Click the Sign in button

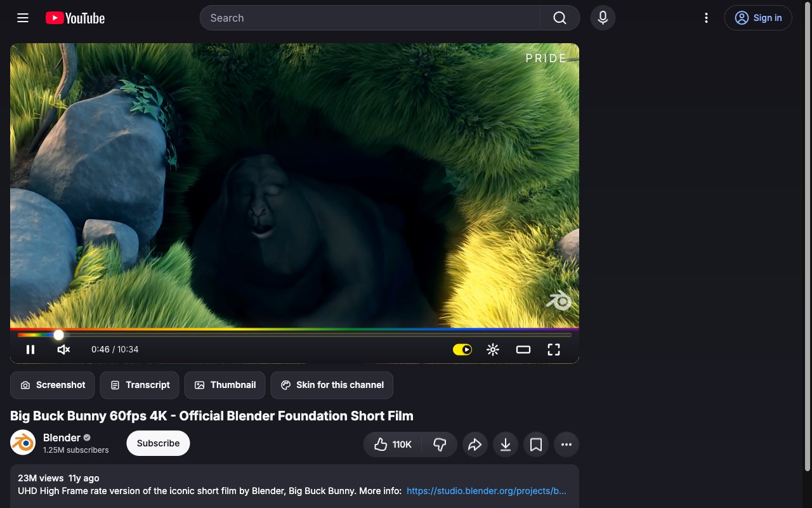pyautogui.click(x=758, y=18)
